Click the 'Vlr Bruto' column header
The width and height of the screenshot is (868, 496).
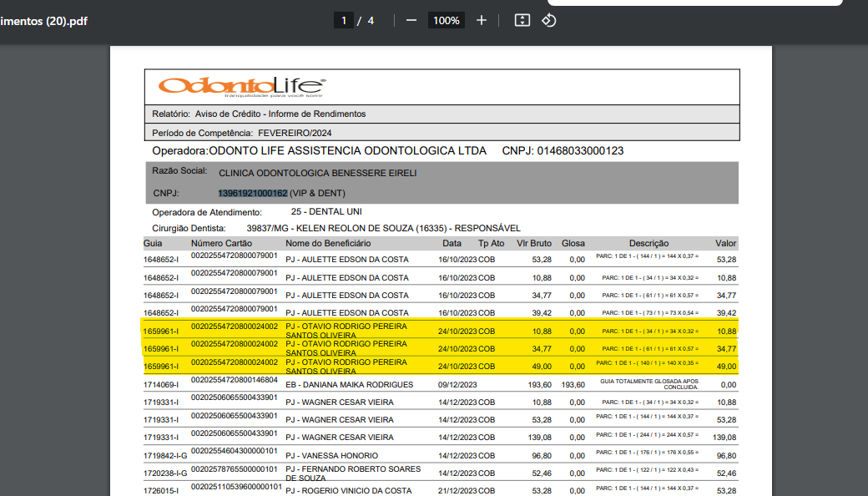(534, 243)
